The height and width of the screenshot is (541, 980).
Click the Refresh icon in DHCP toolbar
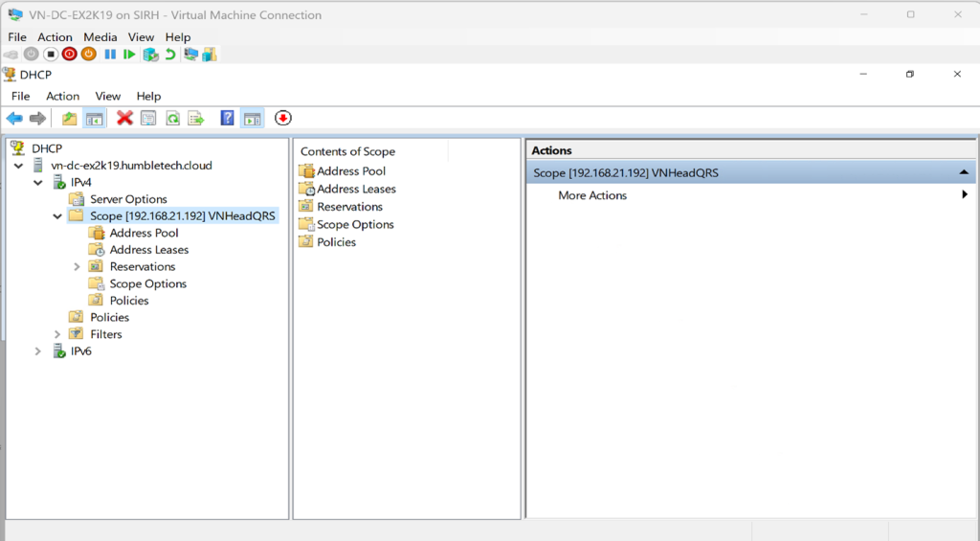click(172, 118)
